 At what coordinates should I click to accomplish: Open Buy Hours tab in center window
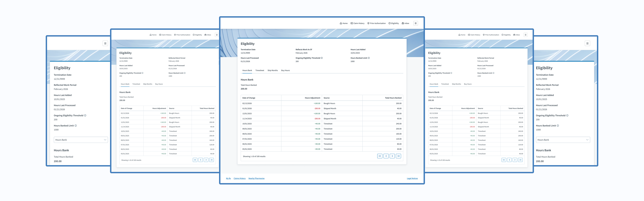click(x=285, y=71)
